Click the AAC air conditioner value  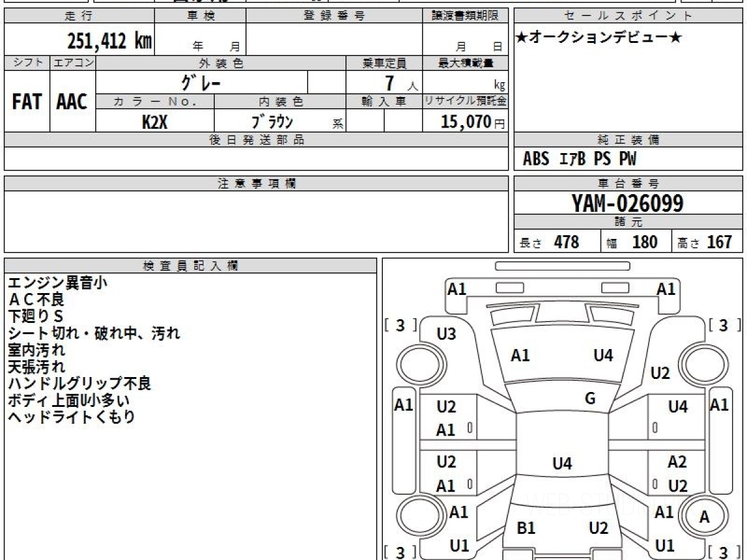pos(72,101)
